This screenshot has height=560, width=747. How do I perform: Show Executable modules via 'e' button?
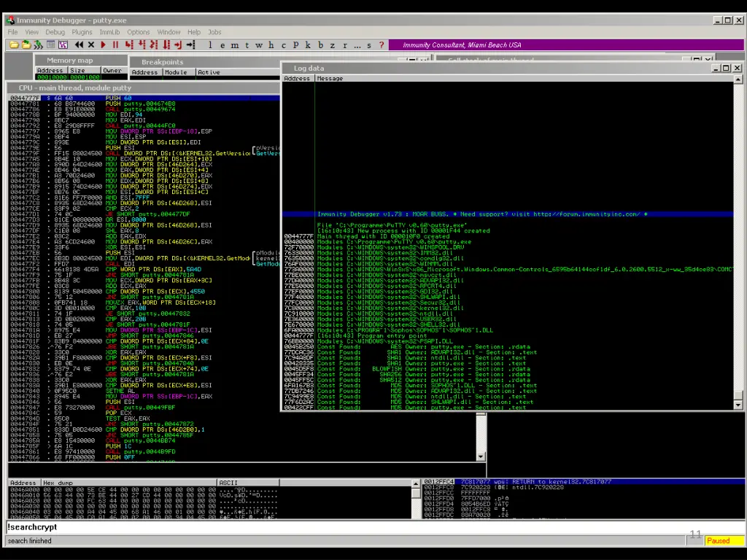pos(222,44)
